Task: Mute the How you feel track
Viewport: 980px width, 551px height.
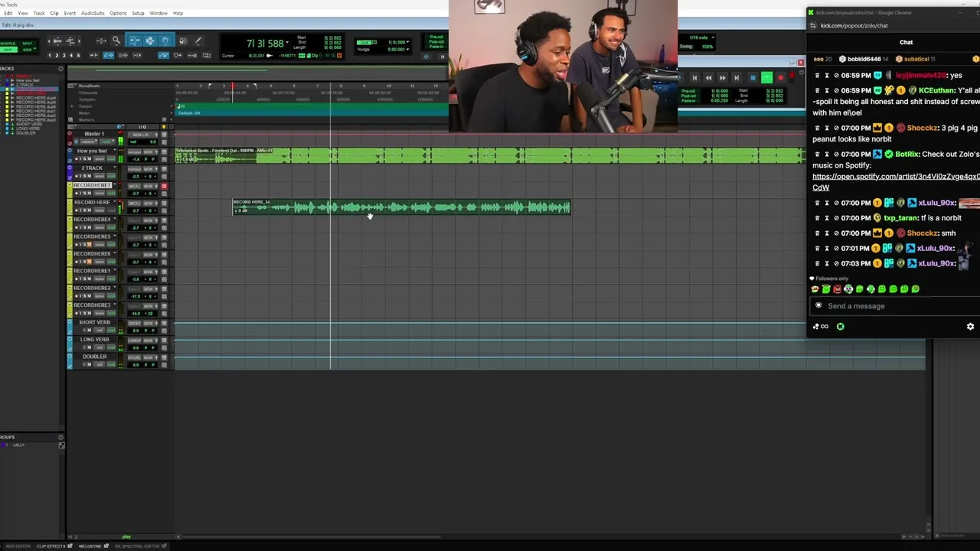Action: [89, 159]
